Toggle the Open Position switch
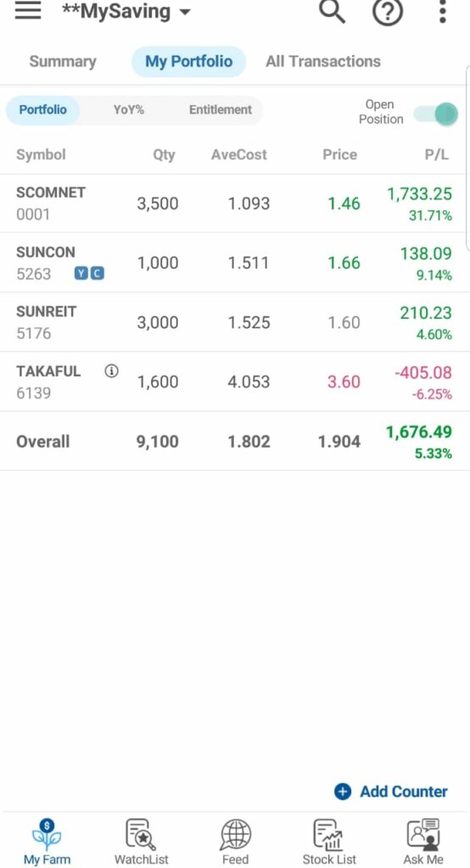 point(436,114)
